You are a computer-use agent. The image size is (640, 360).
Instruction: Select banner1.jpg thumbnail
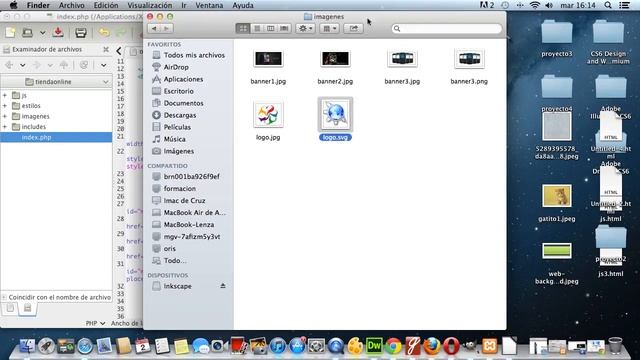[x=268, y=59]
